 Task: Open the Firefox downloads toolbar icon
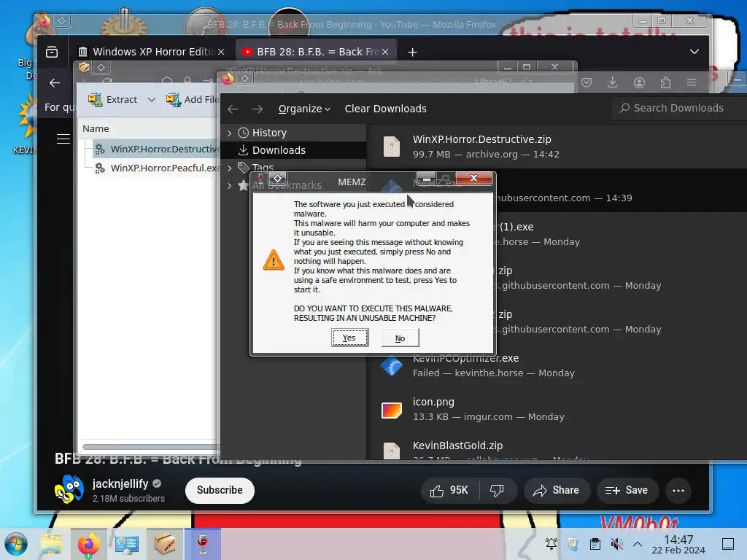(x=613, y=83)
